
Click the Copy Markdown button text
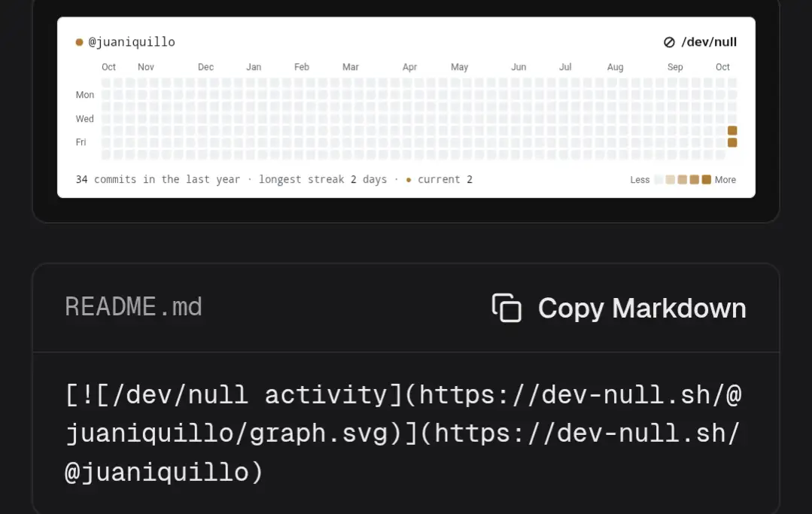tap(642, 309)
